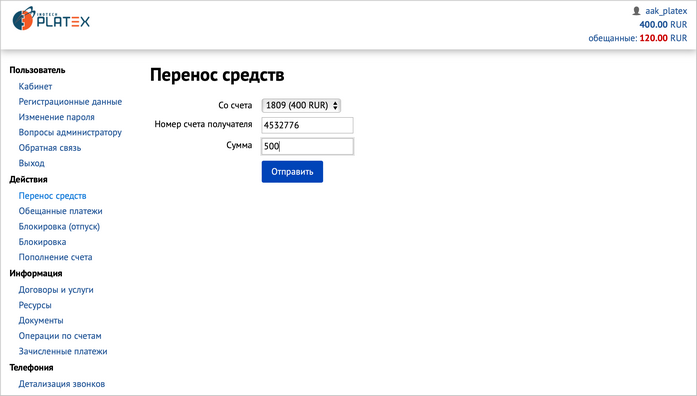Focus the Номер счета получателя field
Image resolution: width=697 pixels, height=396 pixels.
click(x=308, y=125)
